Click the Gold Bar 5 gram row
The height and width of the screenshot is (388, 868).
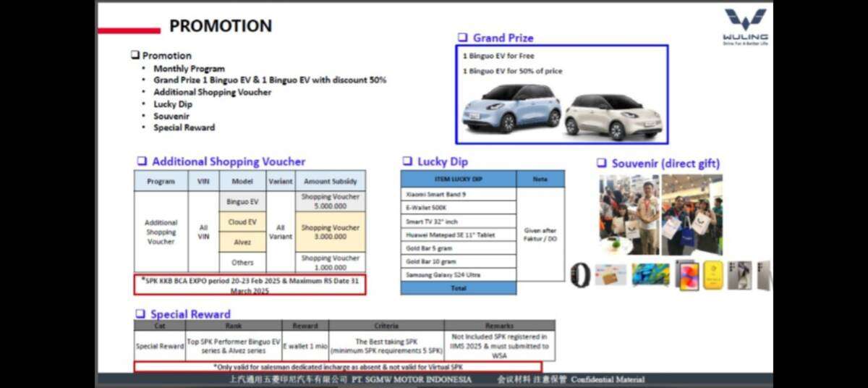459,248
